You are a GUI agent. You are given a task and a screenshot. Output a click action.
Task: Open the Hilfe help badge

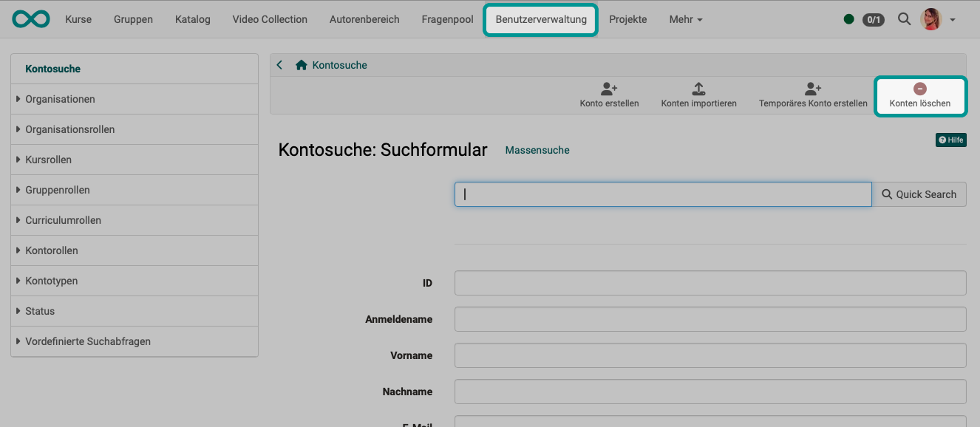[x=950, y=140]
